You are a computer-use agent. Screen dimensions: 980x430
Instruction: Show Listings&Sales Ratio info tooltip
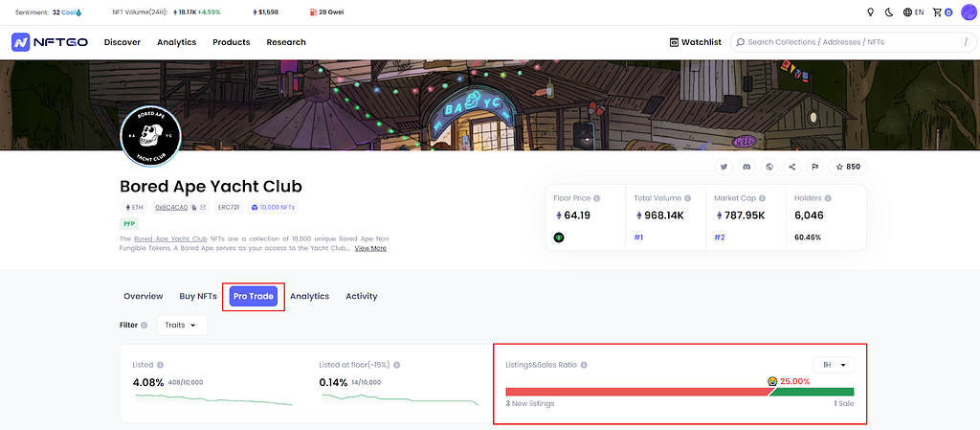click(x=584, y=365)
